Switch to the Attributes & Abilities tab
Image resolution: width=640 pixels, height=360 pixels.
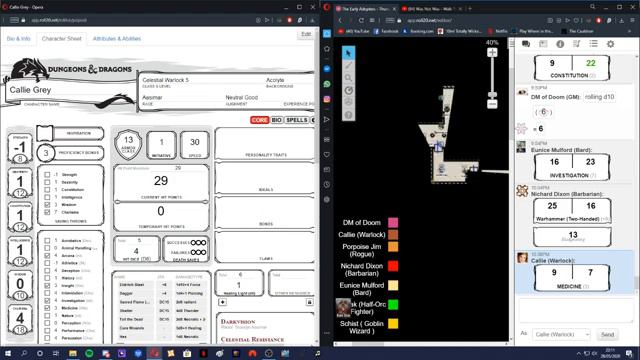pos(117,38)
